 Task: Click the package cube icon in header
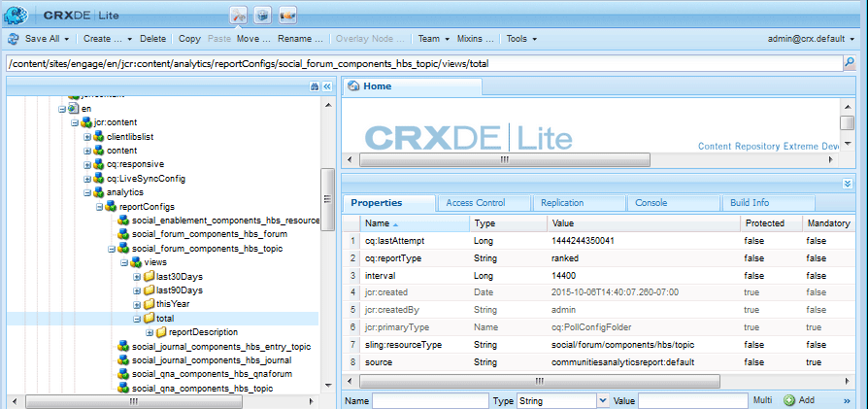(x=262, y=16)
